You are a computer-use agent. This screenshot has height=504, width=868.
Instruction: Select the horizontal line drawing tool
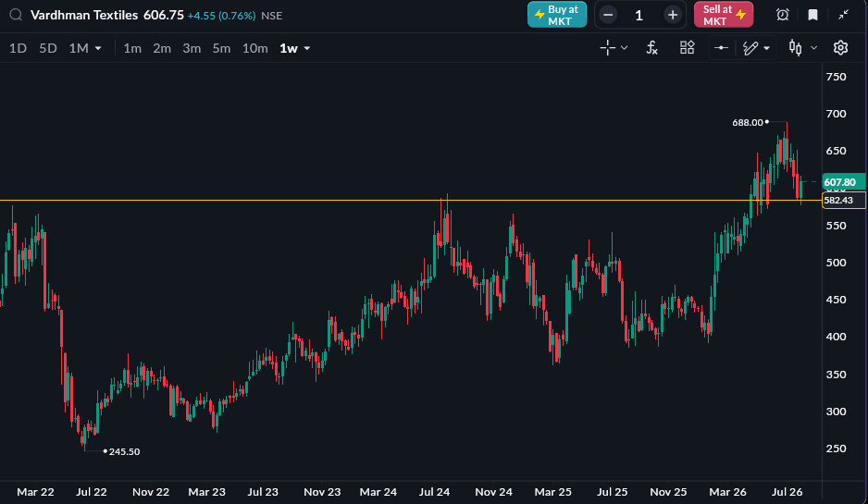point(721,48)
